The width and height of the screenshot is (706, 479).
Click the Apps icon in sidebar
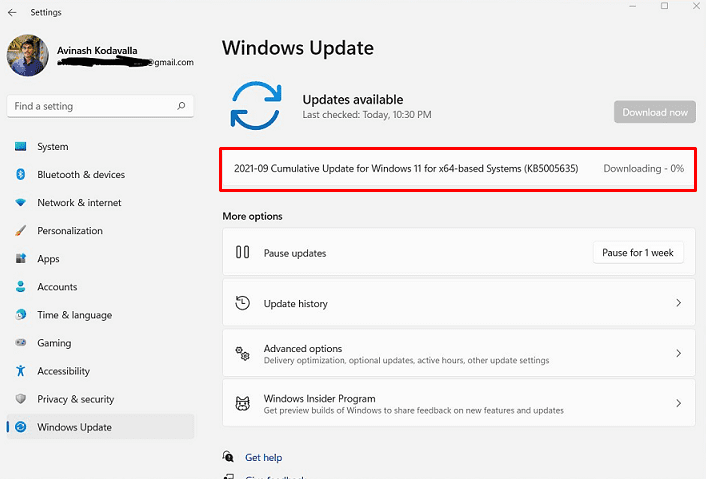(x=20, y=258)
